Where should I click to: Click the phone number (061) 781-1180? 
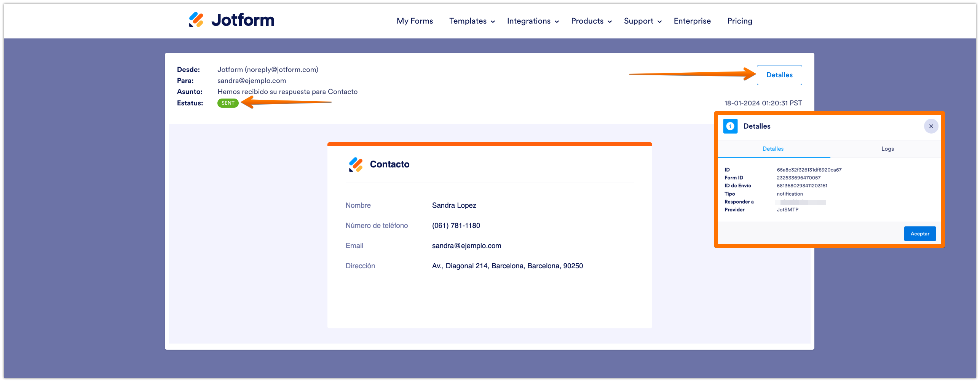tap(456, 226)
